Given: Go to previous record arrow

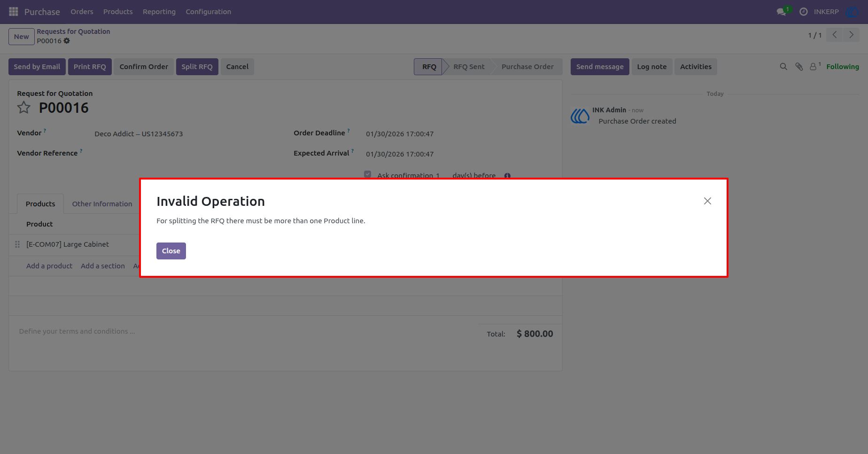Looking at the screenshot, I should pos(835,35).
